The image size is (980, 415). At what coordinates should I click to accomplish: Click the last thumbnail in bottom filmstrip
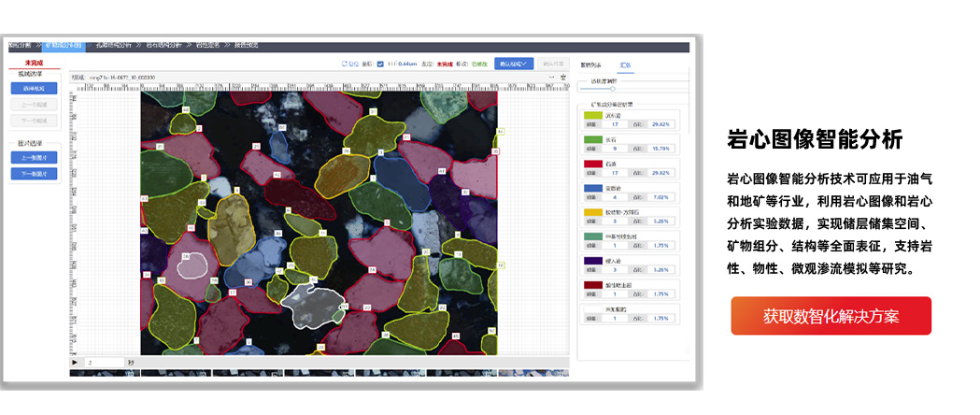[x=533, y=373]
